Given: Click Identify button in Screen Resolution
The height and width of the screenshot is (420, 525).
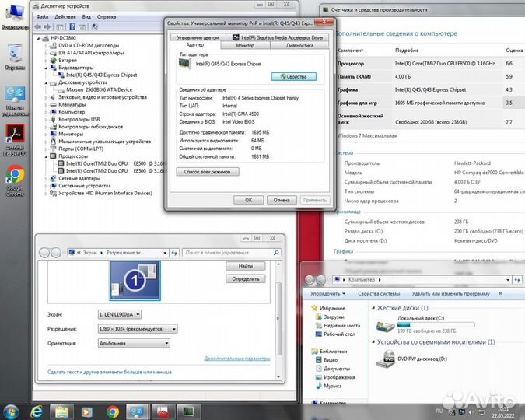Looking at the screenshot, I should (246, 278).
